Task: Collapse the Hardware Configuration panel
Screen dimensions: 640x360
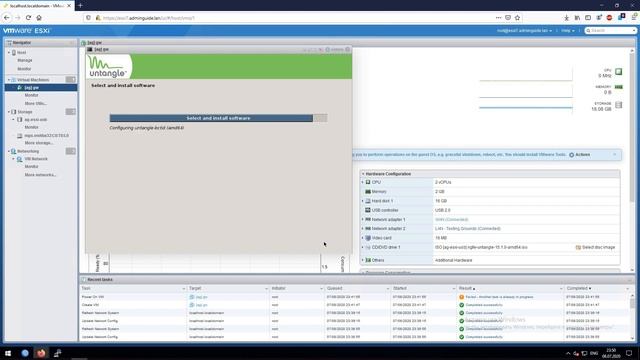Action: point(363,174)
